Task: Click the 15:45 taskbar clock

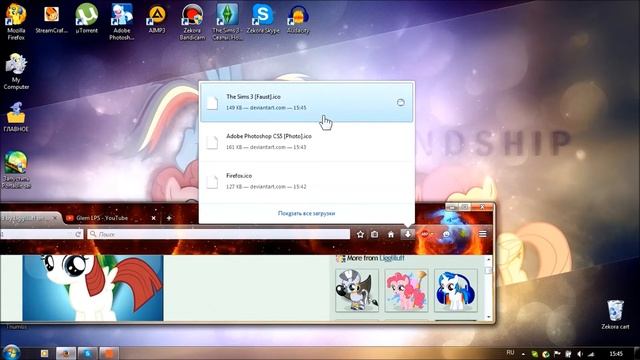Action: point(616,353)
